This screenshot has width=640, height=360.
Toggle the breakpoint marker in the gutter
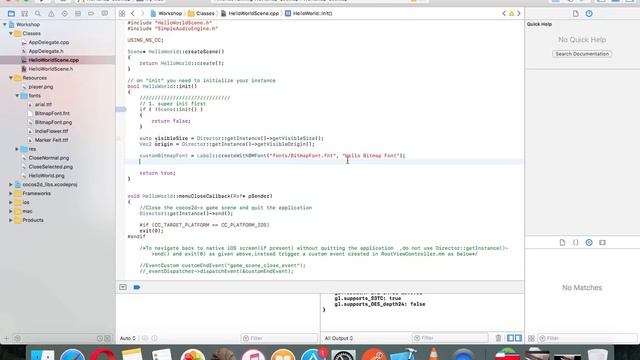pos(121,109)
